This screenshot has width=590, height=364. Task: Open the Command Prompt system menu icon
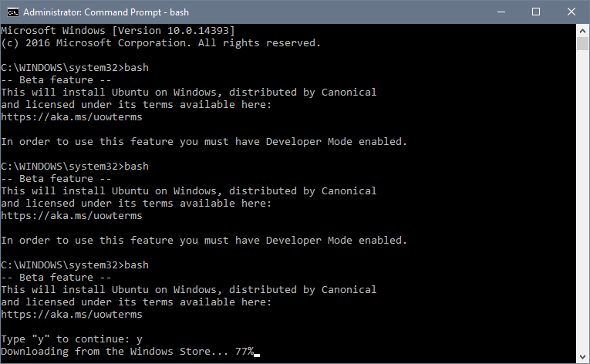13,12
